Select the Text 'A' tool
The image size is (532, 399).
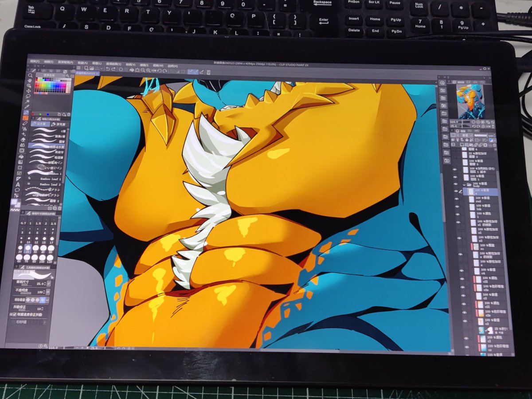(x=18, y=184)
